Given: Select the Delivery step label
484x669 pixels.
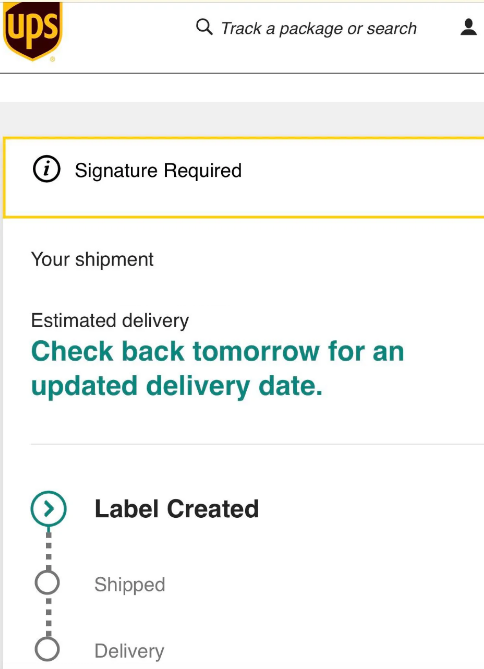Looking at the screenshot, I should pos(129,651).
